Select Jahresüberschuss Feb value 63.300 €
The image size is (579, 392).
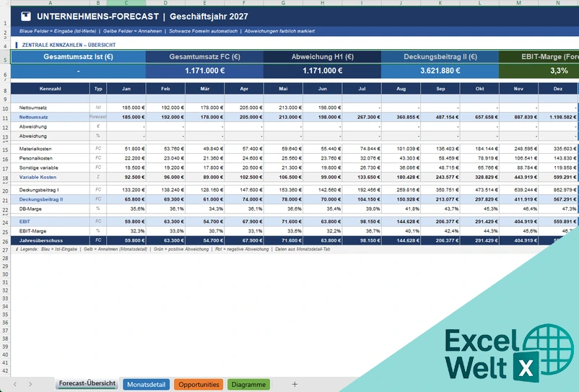click(165, 240)
